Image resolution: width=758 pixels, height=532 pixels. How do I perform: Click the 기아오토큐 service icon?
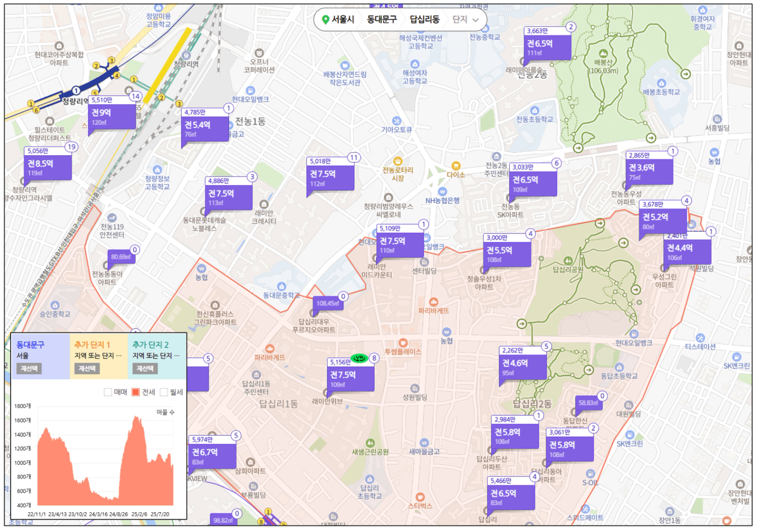click(396, 121)
